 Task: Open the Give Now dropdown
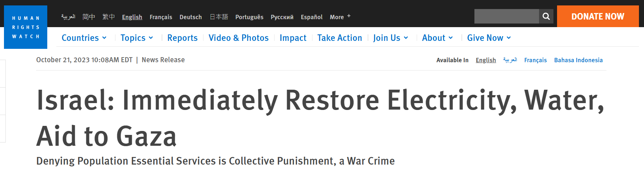[x=489, y=38]
